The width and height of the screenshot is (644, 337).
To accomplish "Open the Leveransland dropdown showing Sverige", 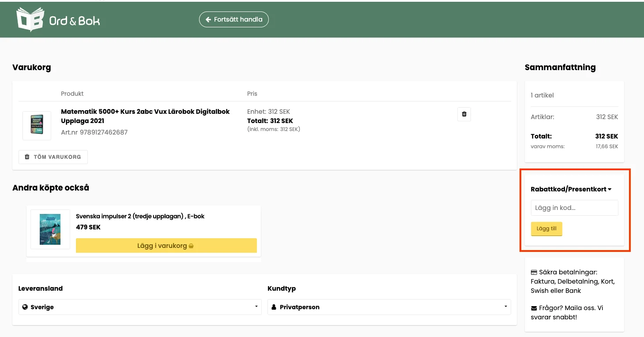I will (x=140, y=307).
